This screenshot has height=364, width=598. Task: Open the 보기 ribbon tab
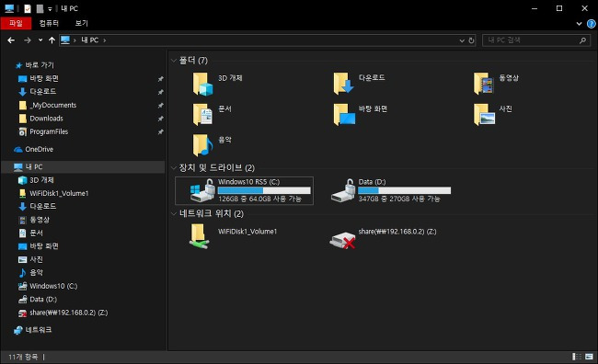[x=81, y=23]
